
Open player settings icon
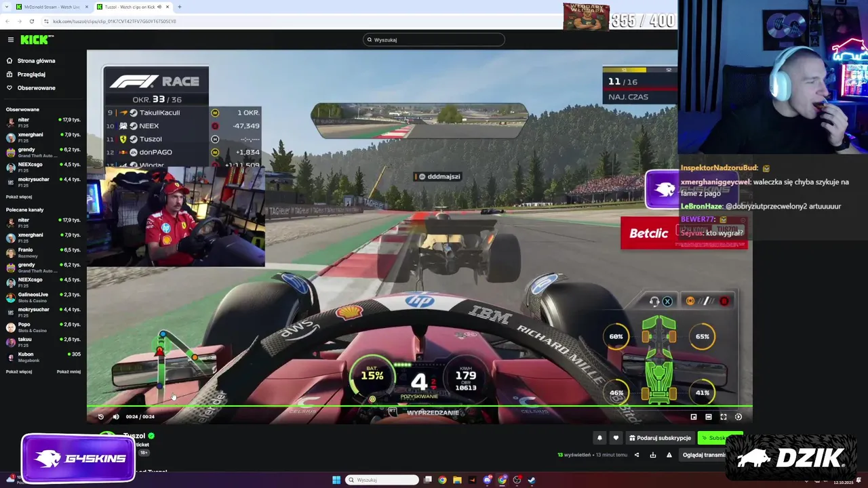click(738, 417)
